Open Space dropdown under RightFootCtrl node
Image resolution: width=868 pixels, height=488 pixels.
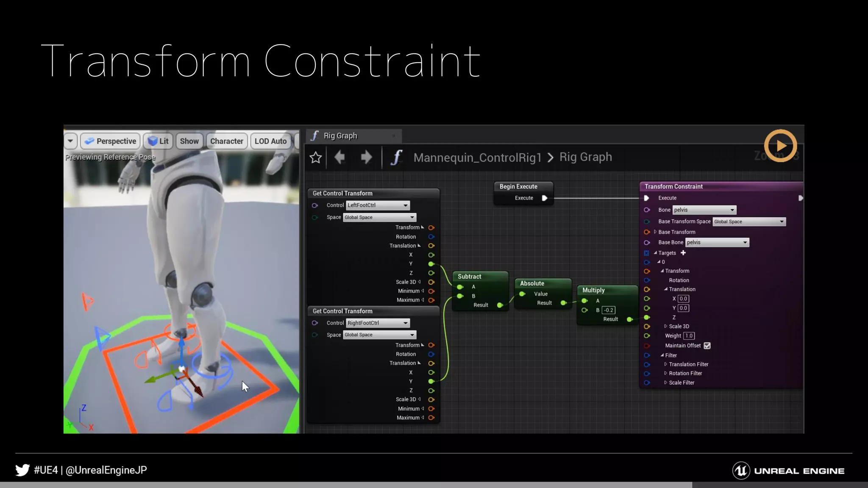(379, 335)
